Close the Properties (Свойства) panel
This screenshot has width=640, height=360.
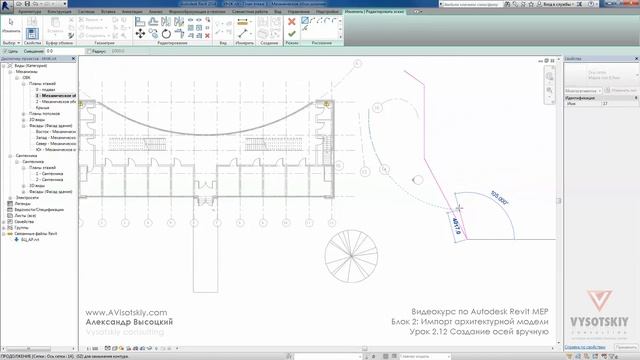pos(636,59)
